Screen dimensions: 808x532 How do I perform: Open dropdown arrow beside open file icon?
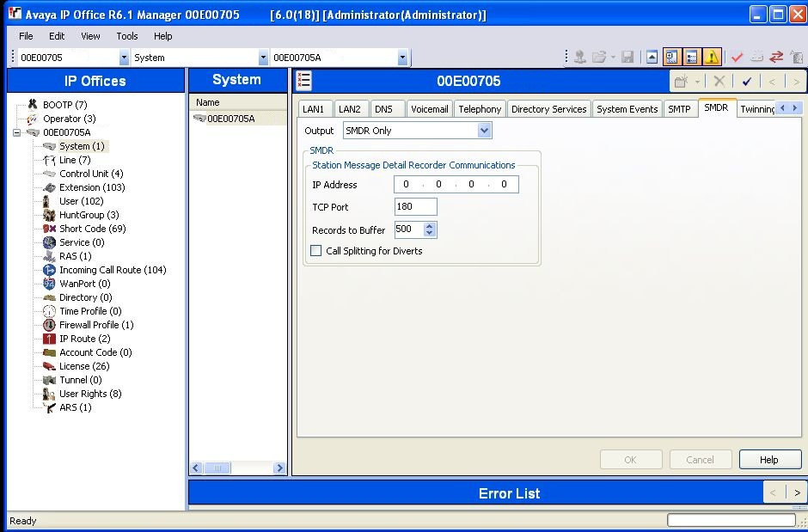(613, 58)
